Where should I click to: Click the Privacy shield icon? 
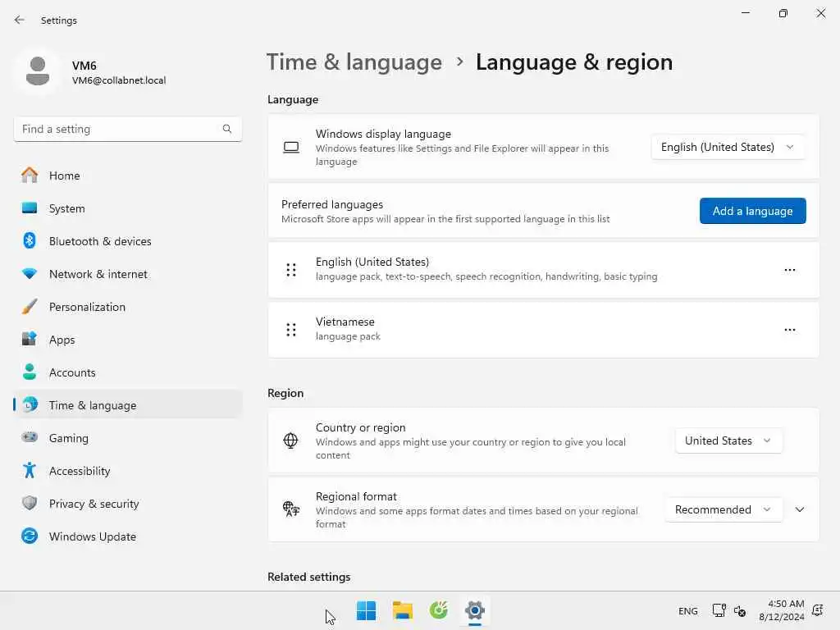[30, 503]
